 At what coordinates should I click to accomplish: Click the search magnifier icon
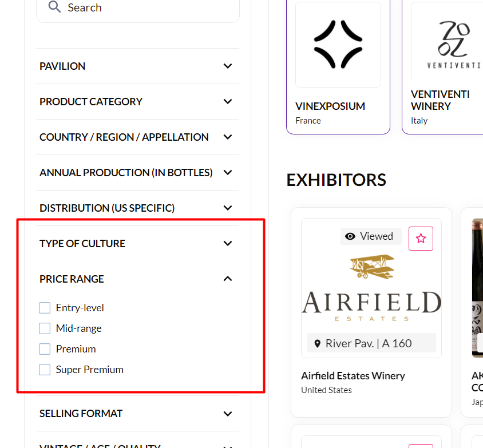(x=54, y=7)
